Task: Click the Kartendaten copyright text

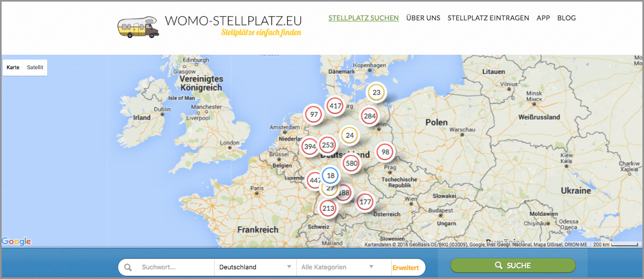Action: [x=476, y=245]
